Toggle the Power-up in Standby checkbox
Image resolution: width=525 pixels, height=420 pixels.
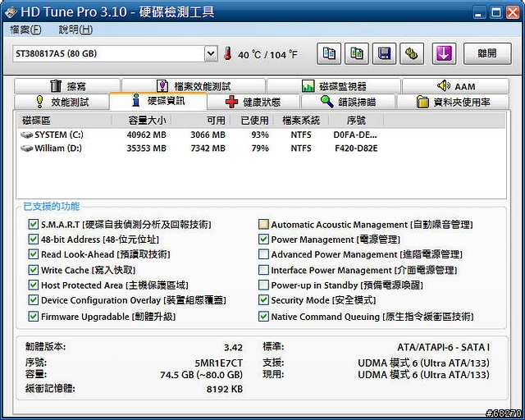pos(263,285)
